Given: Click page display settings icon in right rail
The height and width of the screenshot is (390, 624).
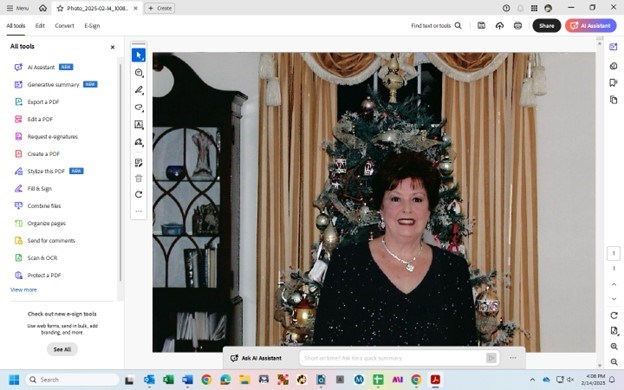Looking at the screenshot, I should 614,331.
